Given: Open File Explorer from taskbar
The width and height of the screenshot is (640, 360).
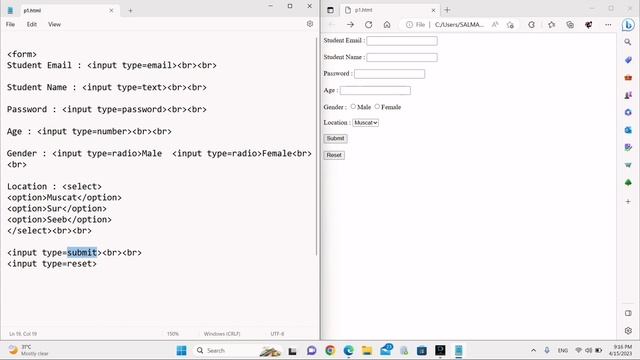Looking at the screenshot, I should click(x=367, y=350).
